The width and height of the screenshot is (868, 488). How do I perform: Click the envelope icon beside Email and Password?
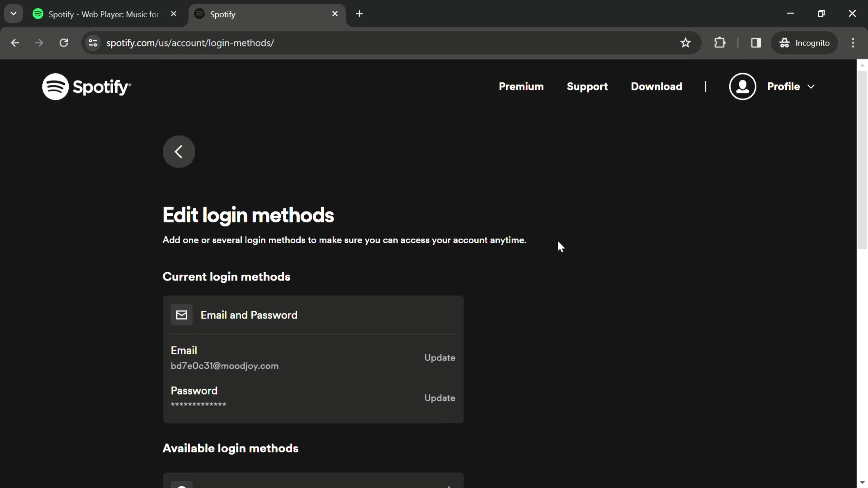point(182,315)
